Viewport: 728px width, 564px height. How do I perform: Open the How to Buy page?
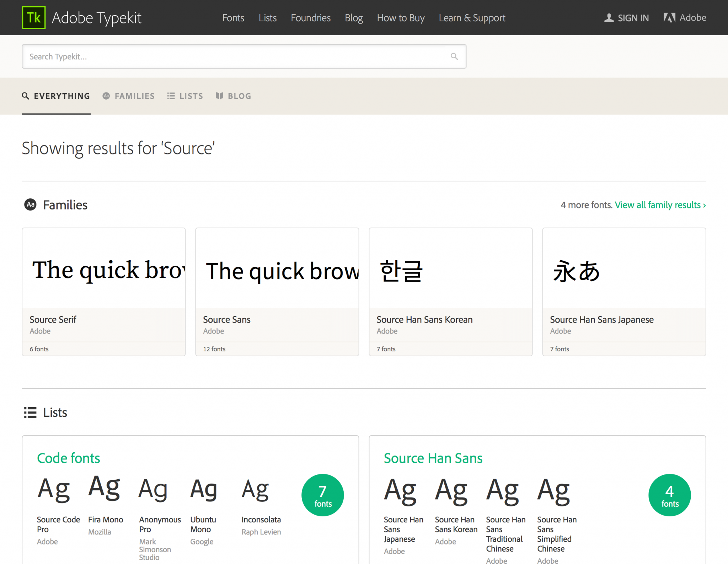401,18
